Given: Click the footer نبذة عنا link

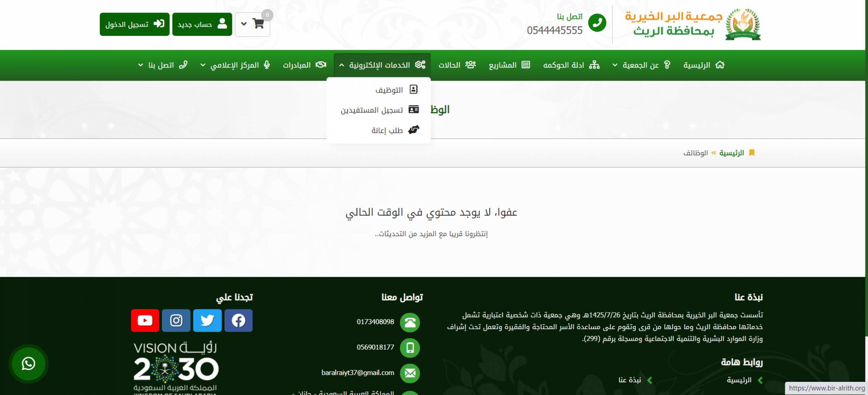Looking at the screenshot, I should (629, 380).
